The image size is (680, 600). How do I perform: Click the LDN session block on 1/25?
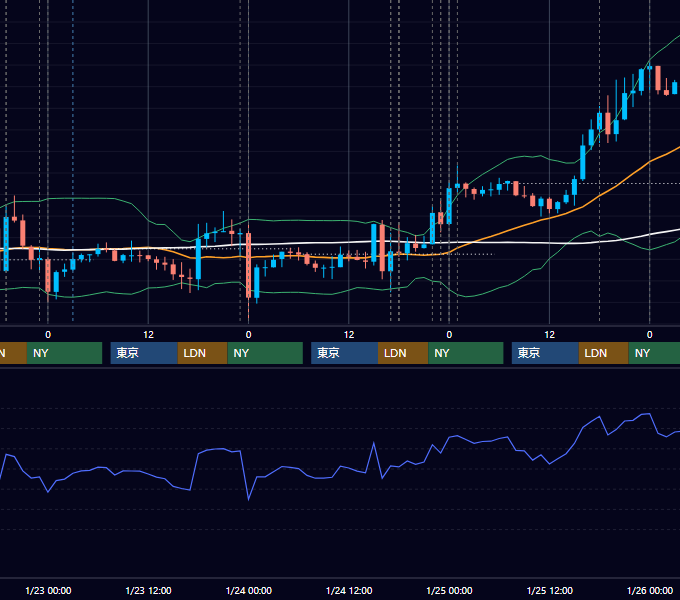tap(604, 353)
